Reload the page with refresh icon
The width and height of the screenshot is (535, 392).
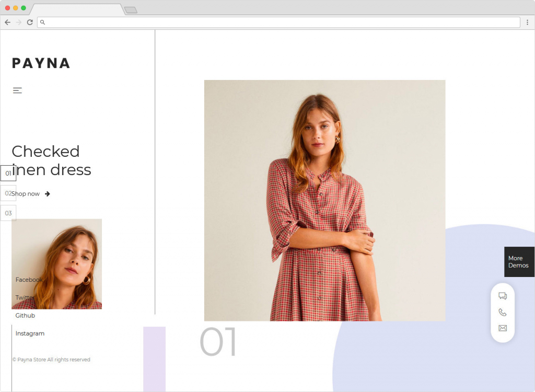[x=30, y=22]
